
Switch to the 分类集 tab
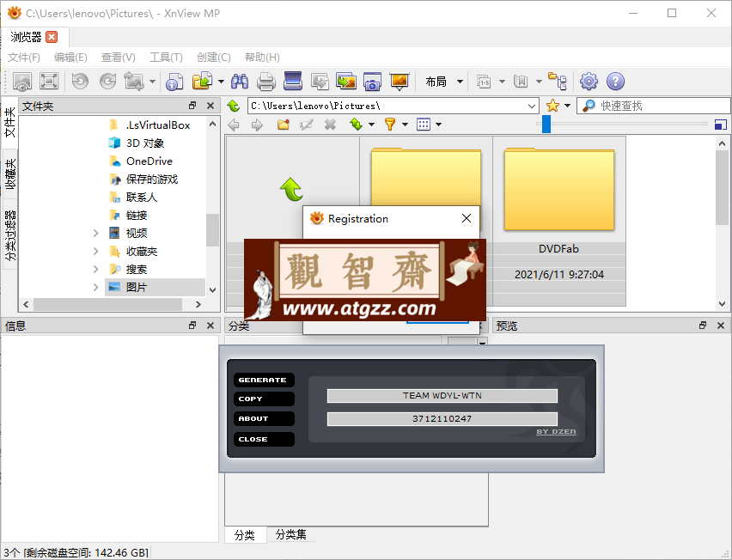tap(291, 534)
